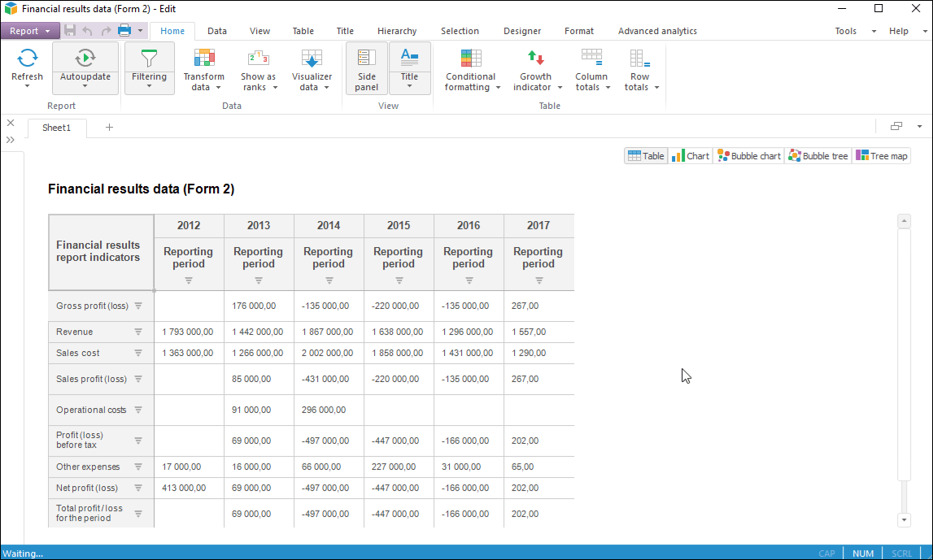933x560 pixels.
Task: Switch view to Tree map
Action: 881,156
